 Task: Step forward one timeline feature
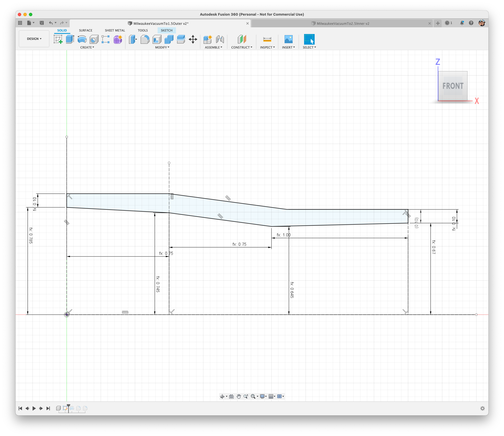[x=41, y=408]
